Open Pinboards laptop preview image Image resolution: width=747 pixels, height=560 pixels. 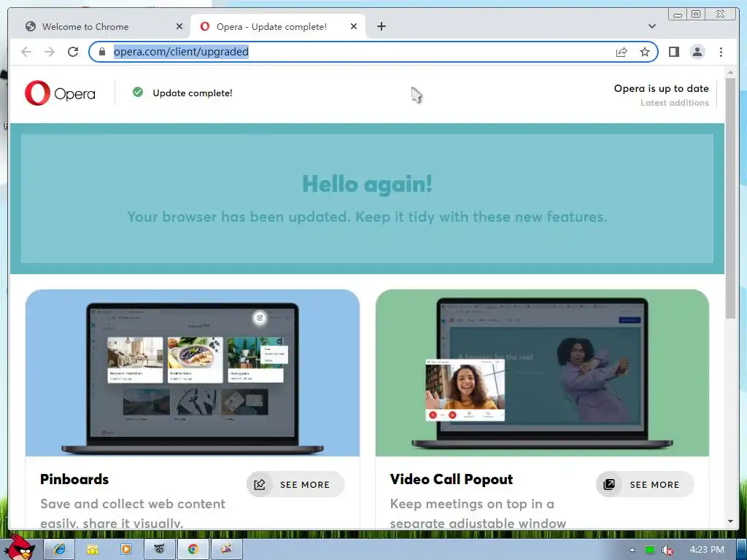(x=193, y=373)
